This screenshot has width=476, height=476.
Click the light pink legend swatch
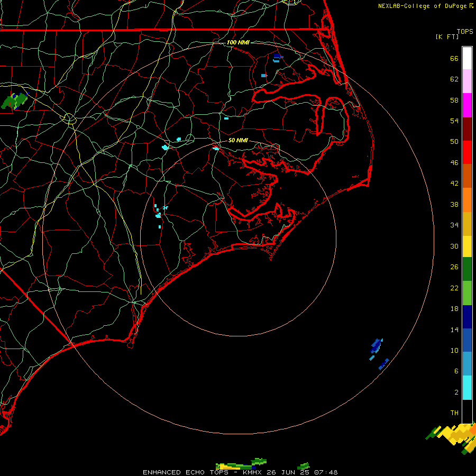click(467, 81)
